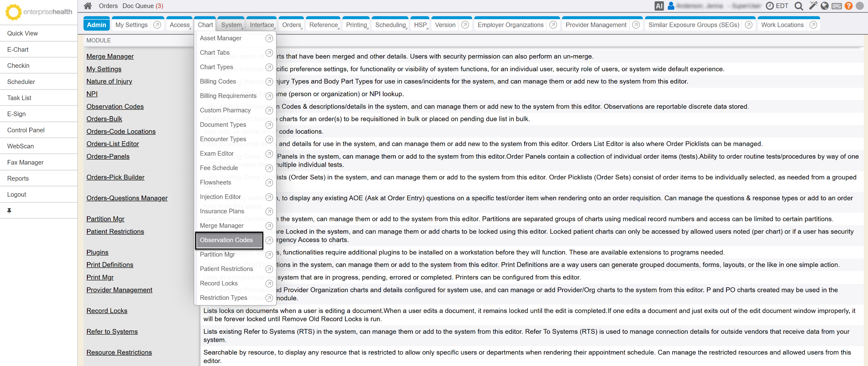The width and height of the screenshot is (868, 366).
Task: Click the magic wand icon
Action: point(813,6)
